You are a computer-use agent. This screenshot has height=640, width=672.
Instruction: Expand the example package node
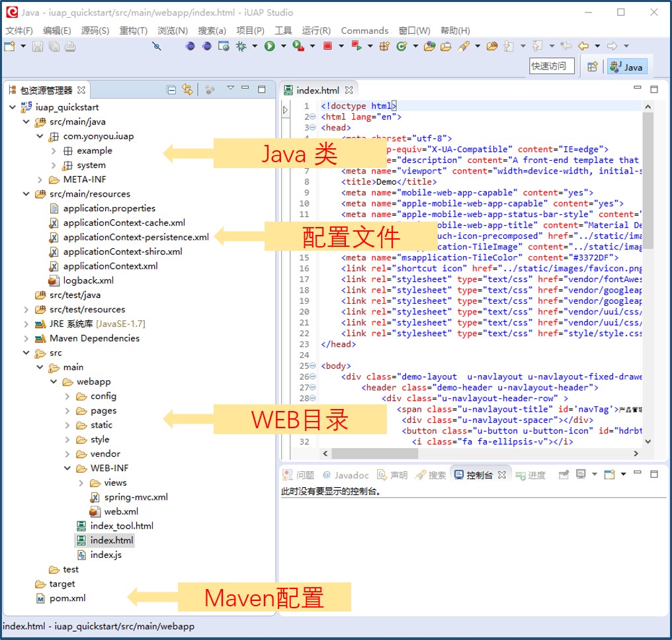(x=54, y=151)
